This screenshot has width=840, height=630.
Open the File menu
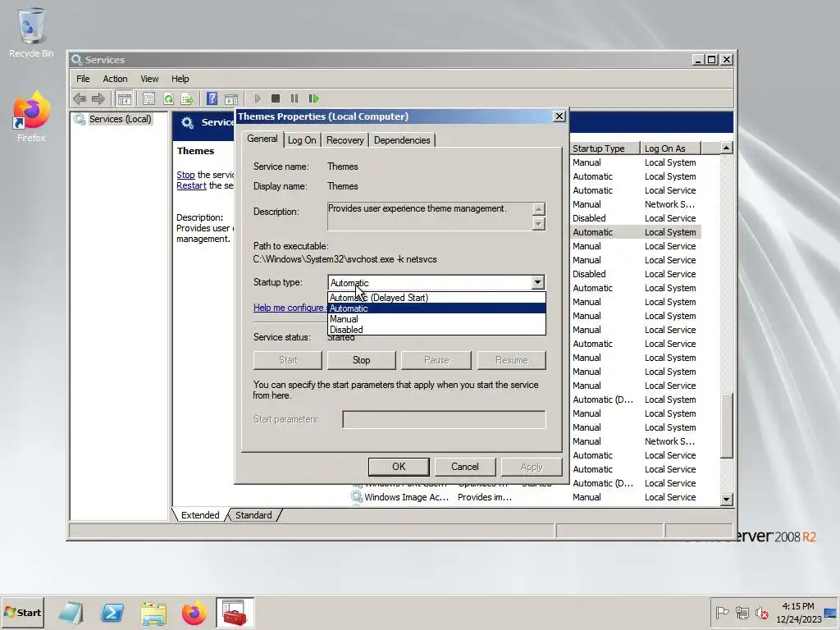(83, 79)
